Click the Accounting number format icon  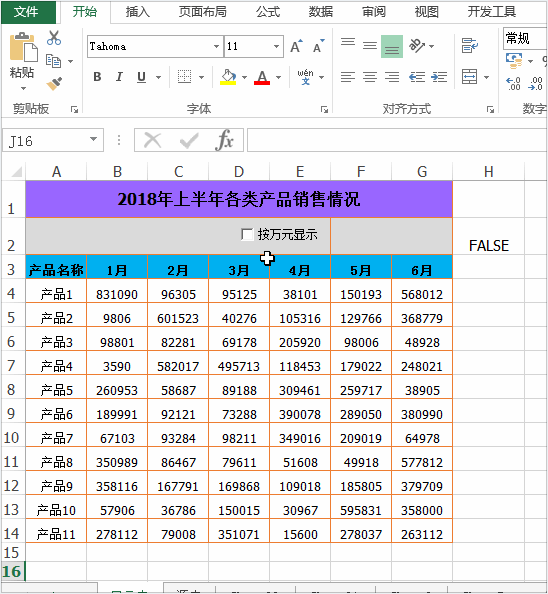pyautogui.click(x=514, y=61)
